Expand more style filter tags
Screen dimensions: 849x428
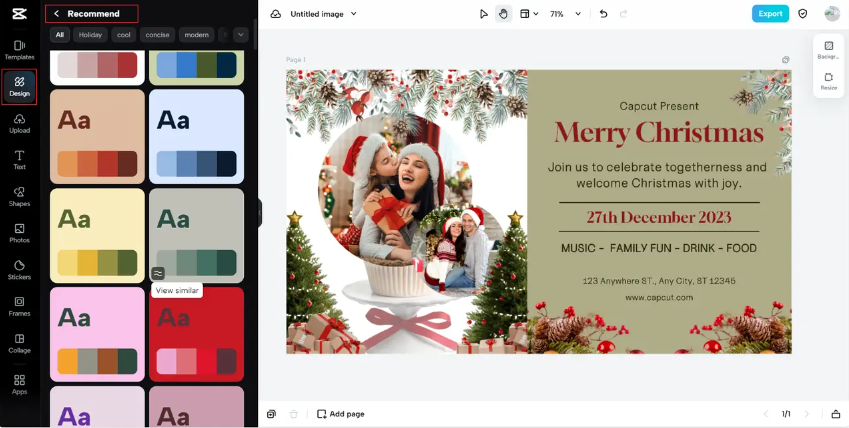coord(241,35)
